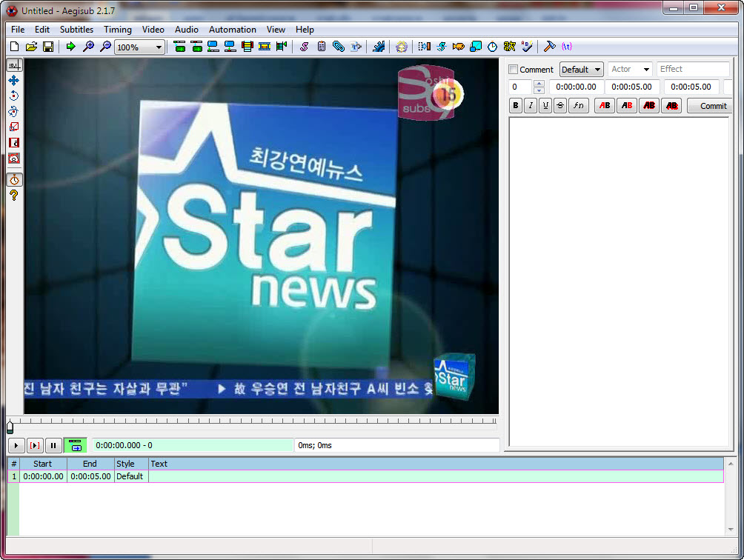
Task: Open the video zoom 100% dropdown
Action: (x=139, y=47)
